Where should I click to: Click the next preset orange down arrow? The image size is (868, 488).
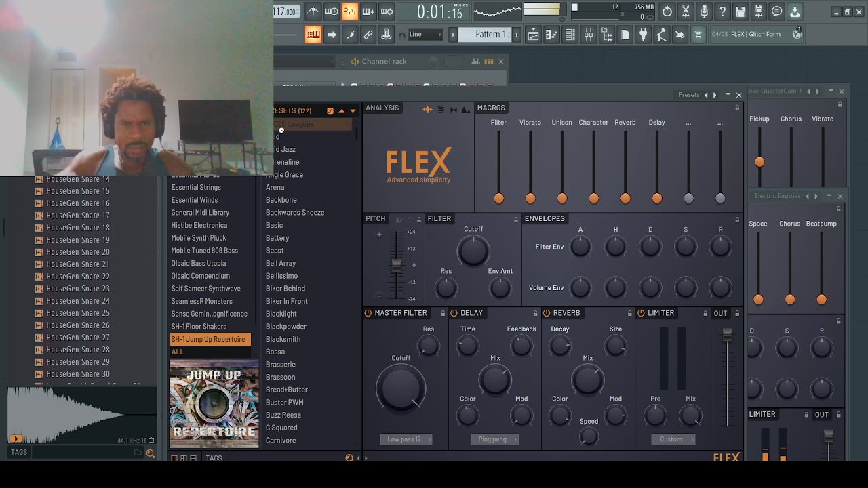tap(353, 110)
